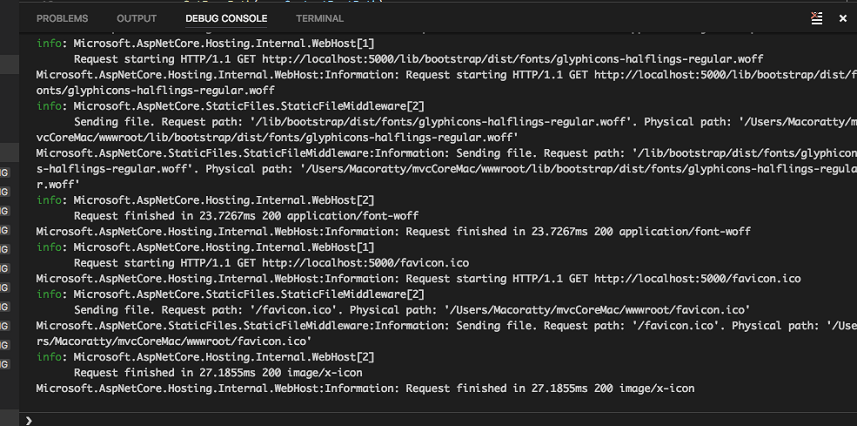Switch to the TERMINAL tab
This screenshot has height=426, width=857.
[x=320, y=19]
